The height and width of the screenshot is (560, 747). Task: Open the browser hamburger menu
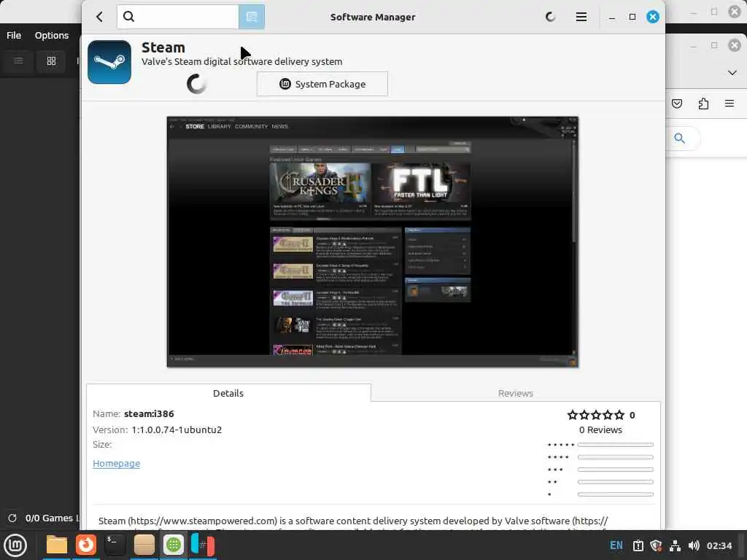click(729, 104)
